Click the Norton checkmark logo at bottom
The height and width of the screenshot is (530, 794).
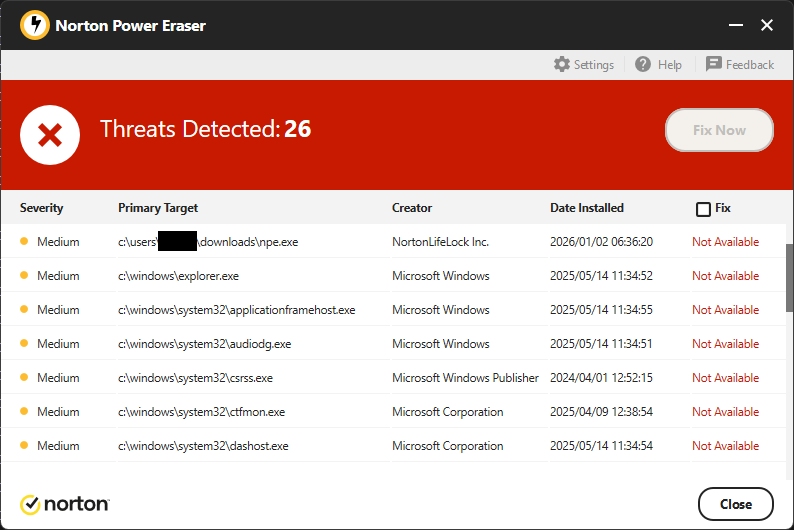(30, 504)
